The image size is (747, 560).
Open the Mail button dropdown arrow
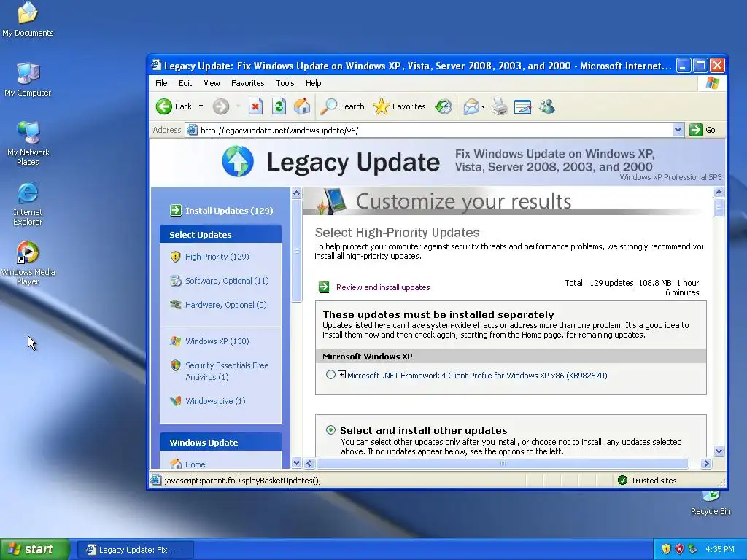[483, 106]
